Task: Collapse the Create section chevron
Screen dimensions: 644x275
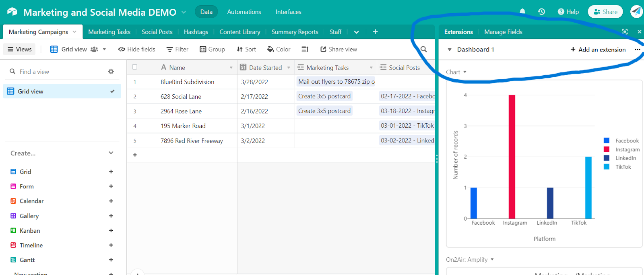Action: coord(111,153)
